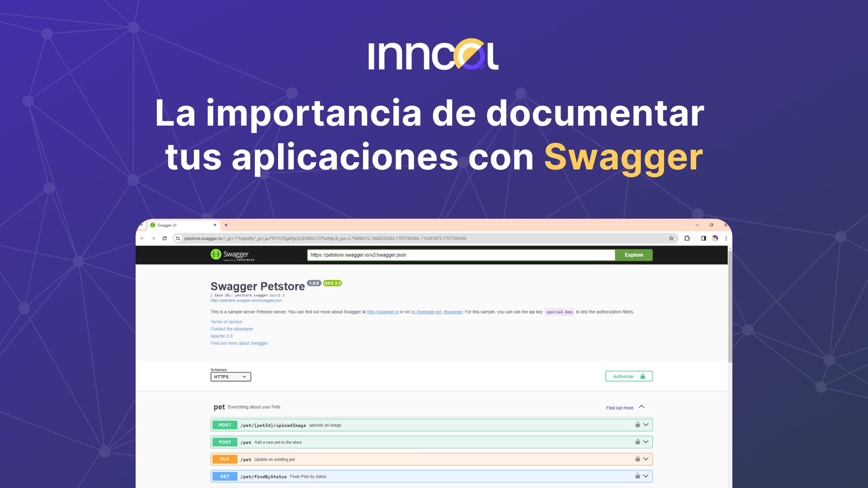The height and width of the screenshot is (488, 868).
Task: Open a new browser tab with the plus button
Action: pyautogui.click(x=226, y=225)
